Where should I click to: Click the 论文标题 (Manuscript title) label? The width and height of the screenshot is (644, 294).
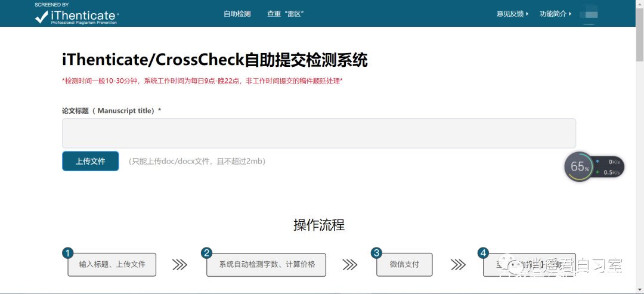112,111
